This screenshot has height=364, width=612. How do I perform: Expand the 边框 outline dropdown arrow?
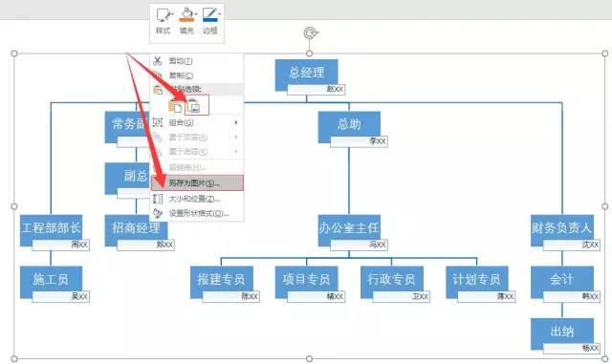pos(219,14)
